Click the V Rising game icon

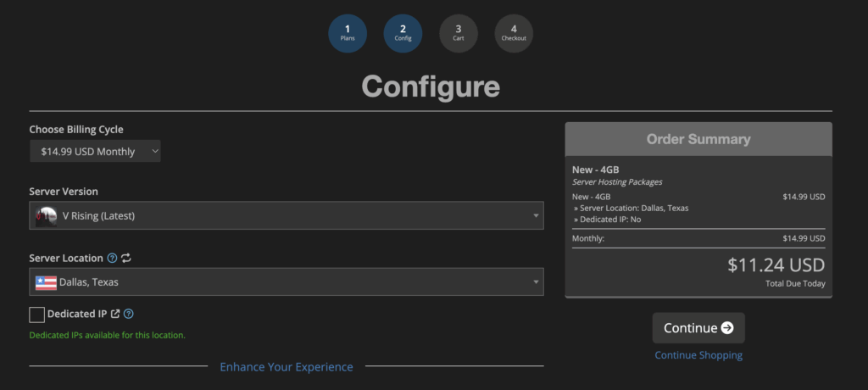(x=46, y=215)
